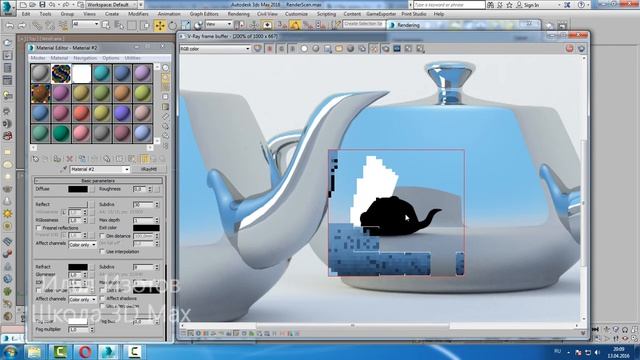Click the red stop render button

pyautogui.click(x=569, y=49)
